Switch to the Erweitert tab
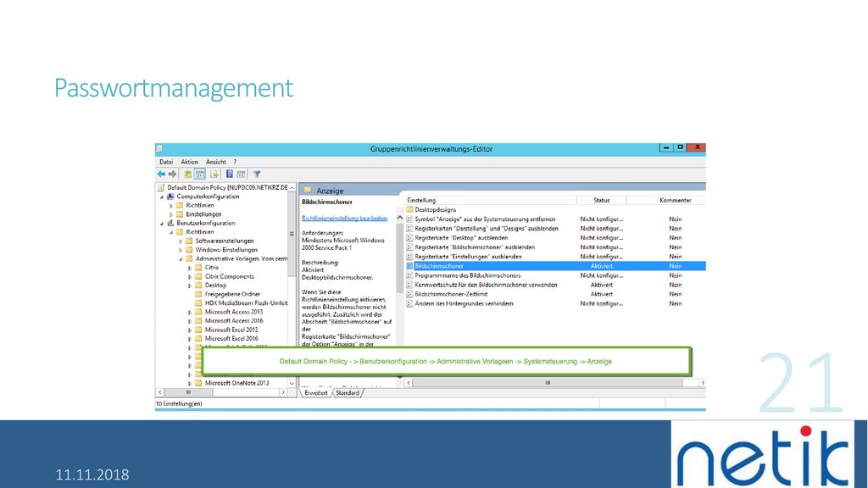This screenshot has height=488, width=868. (x=316, y=393)
